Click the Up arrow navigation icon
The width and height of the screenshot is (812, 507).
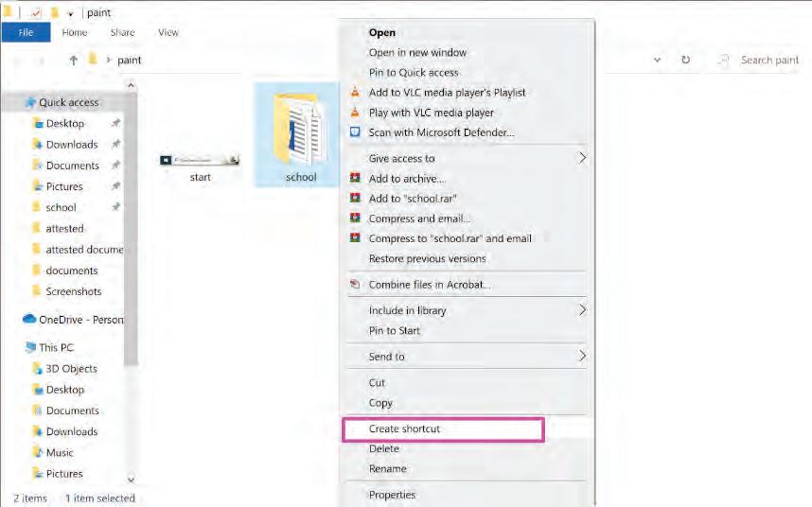click(74, 60)
